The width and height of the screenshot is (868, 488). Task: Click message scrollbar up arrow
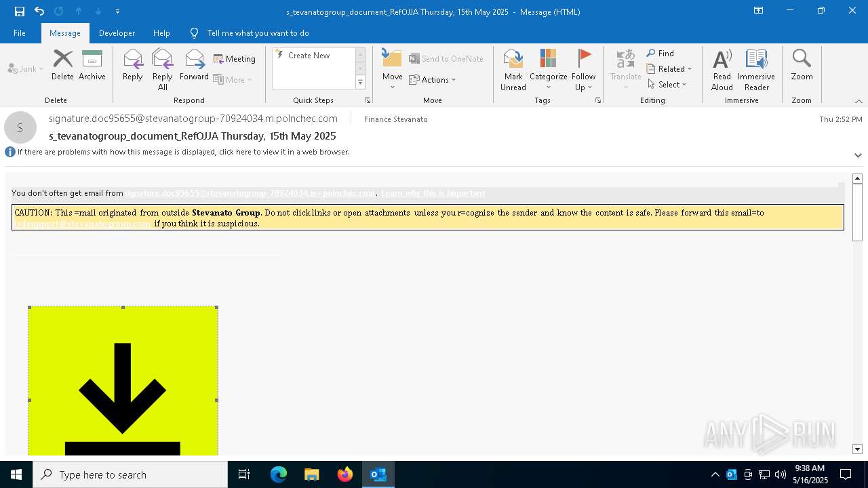pos(857,178)
